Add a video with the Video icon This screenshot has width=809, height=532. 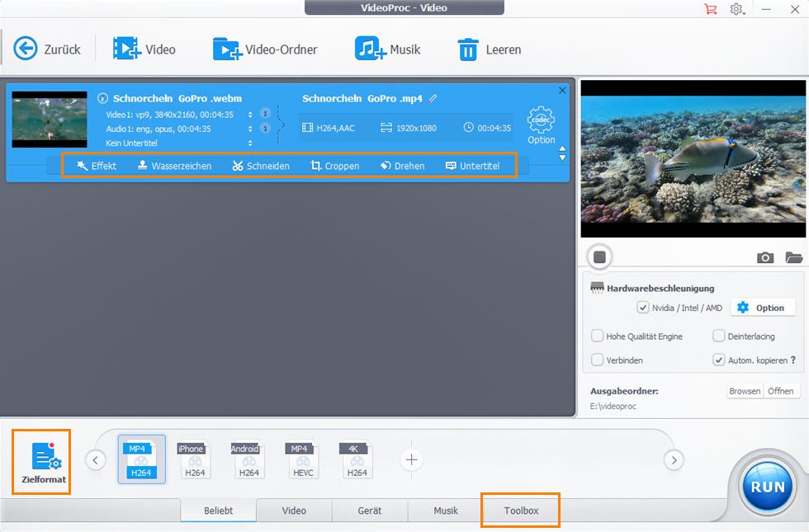127,49
